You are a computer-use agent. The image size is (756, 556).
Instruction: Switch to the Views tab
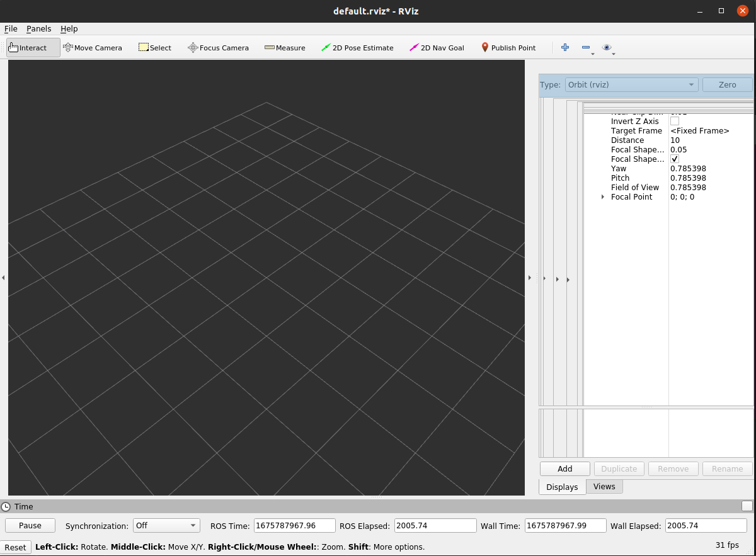604,486
